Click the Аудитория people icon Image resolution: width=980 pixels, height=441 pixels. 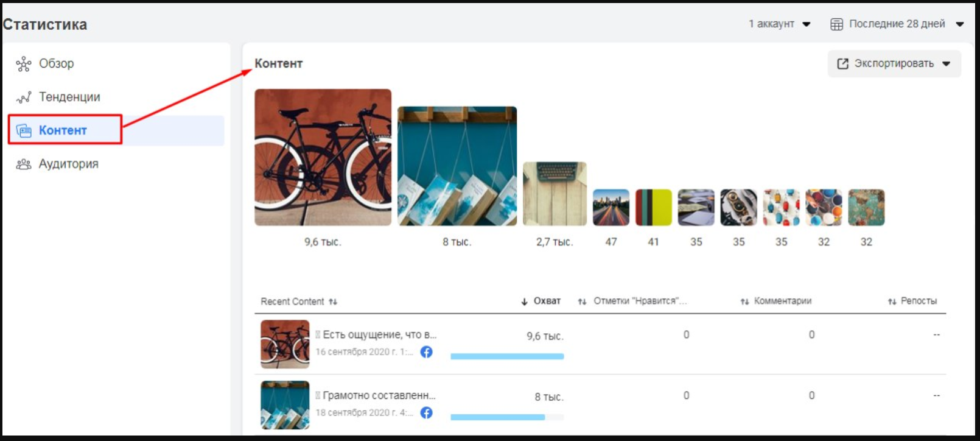24,164
